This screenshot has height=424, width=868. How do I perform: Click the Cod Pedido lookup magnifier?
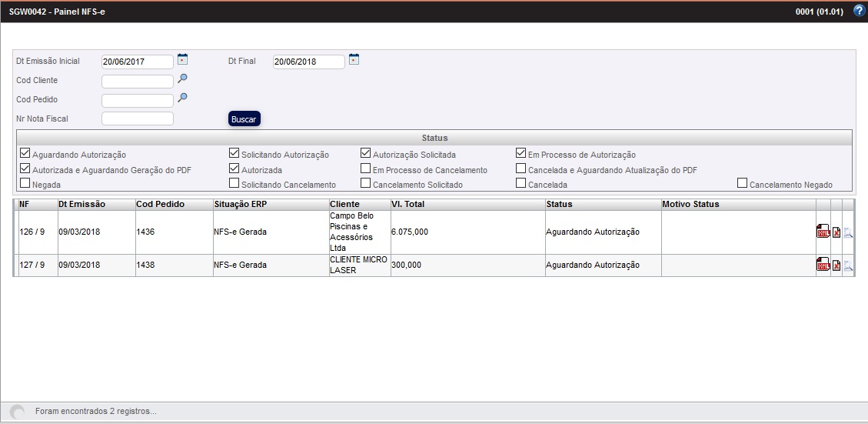pos(183,98)
